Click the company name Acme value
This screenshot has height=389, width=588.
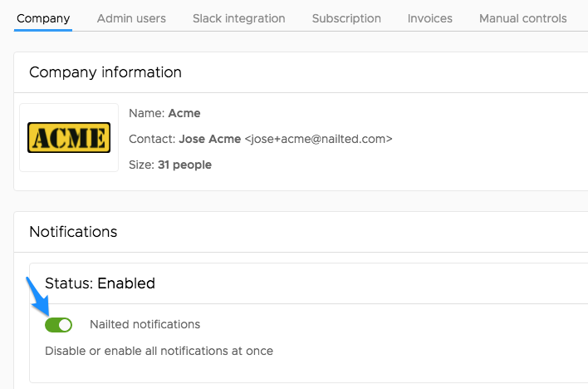(184, 113)
